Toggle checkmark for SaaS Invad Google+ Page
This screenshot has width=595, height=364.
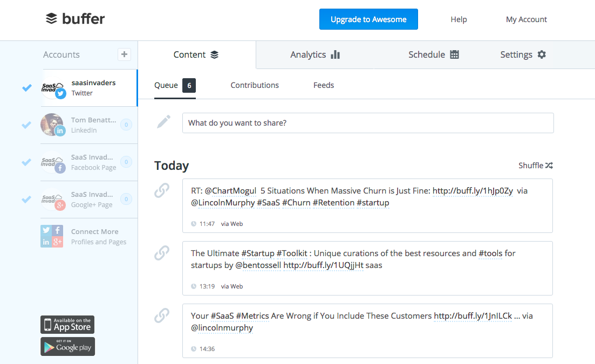[x=26, y=200]
